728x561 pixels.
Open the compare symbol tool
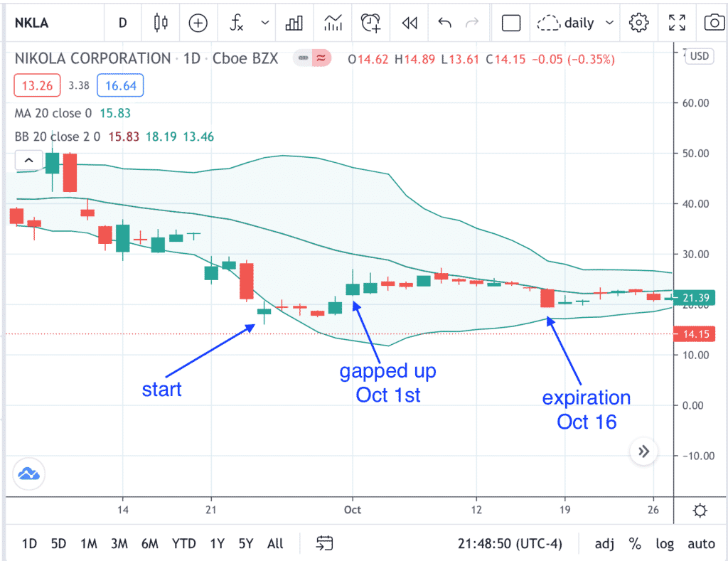point(198,22)
